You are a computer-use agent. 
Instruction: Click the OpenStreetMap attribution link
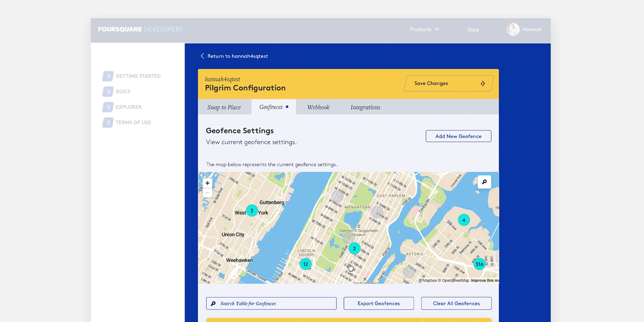(x=454, y=280)
